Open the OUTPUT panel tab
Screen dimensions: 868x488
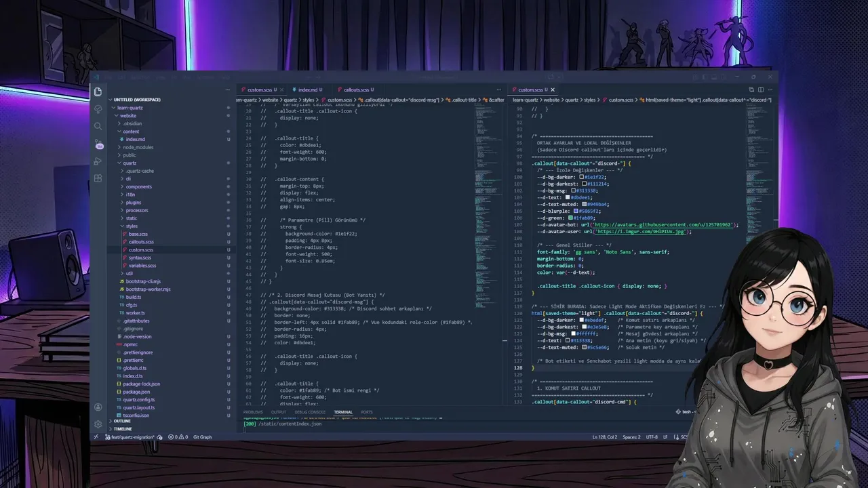point(279,412)
